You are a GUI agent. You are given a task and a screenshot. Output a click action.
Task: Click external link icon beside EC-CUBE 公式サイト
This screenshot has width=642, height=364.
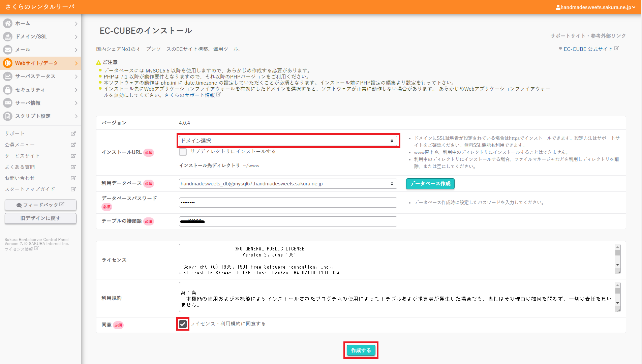pos(616,48)
